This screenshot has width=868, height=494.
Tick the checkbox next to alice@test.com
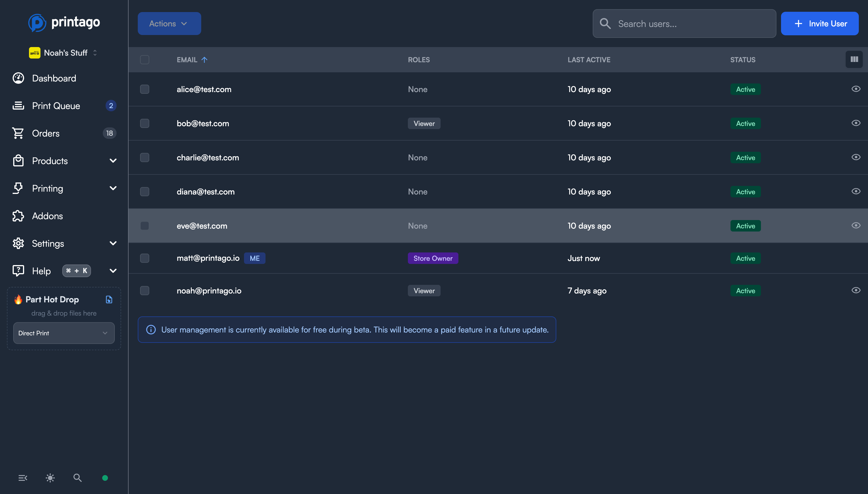point(145,89)
